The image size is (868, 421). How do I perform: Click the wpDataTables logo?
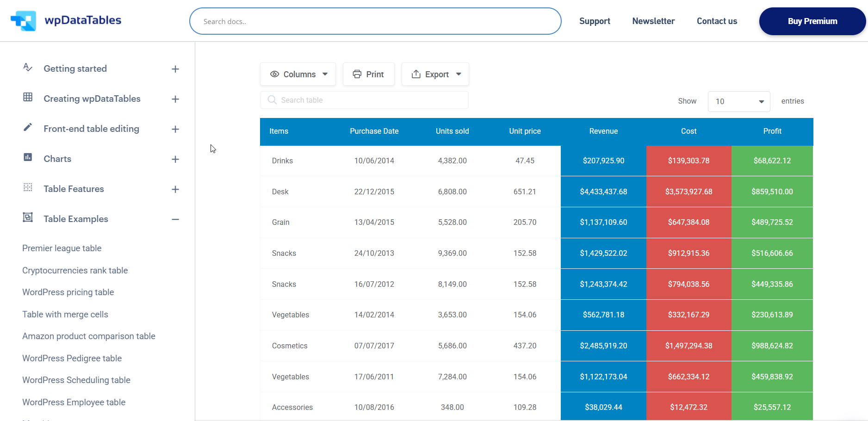66,21
